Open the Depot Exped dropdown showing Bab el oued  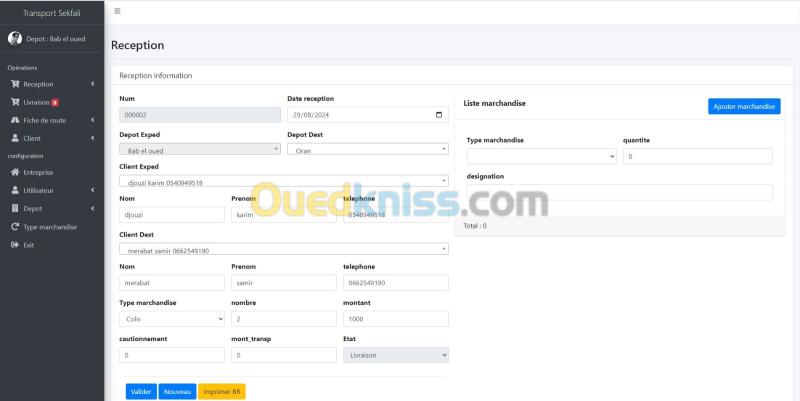[x=200, y=149]
